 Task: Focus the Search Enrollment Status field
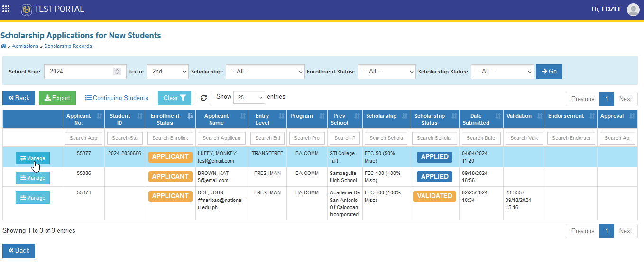click(170, 138)
